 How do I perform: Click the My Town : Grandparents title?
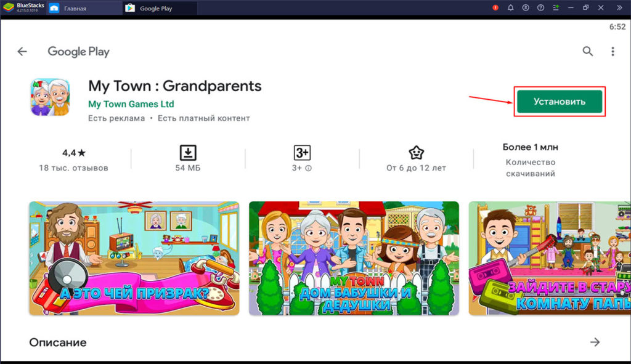tap(174, 86)
